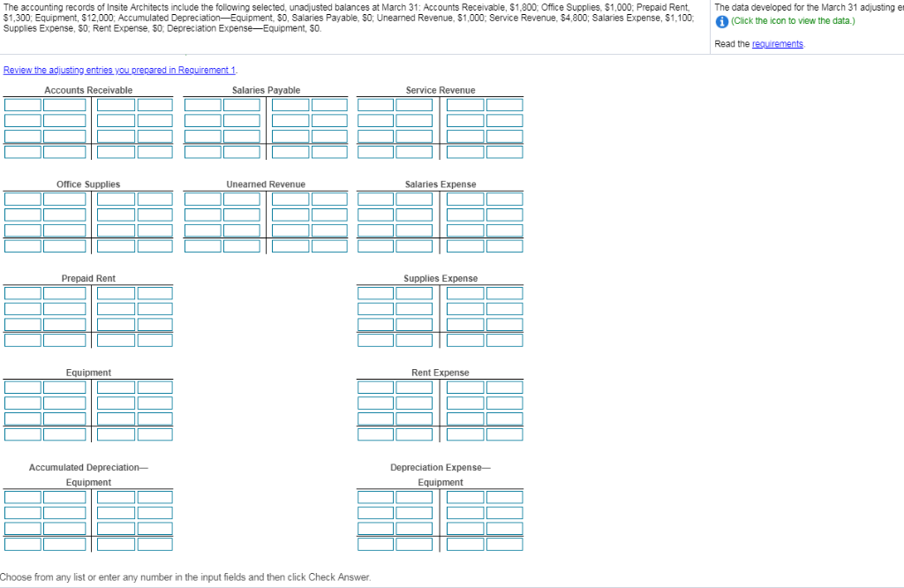
Task: Click the 'Click the icon to view the data' text
Action: [793, 21]
